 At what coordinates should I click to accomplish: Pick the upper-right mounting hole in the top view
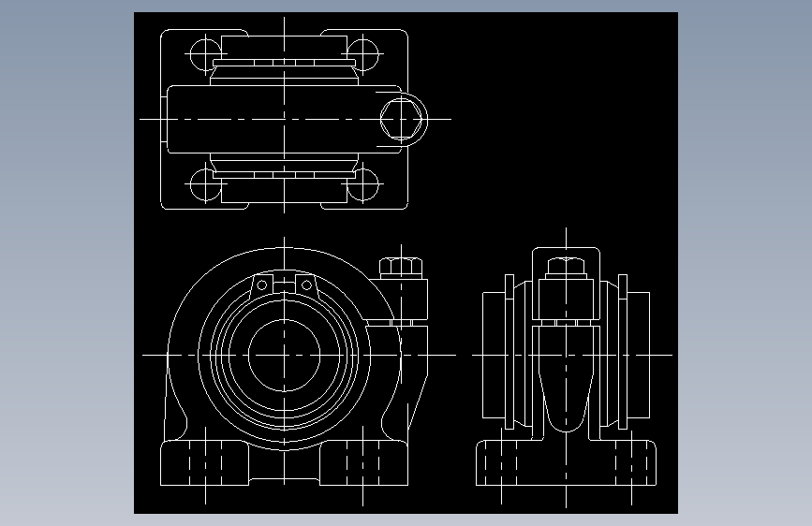[x=362, y=54]
